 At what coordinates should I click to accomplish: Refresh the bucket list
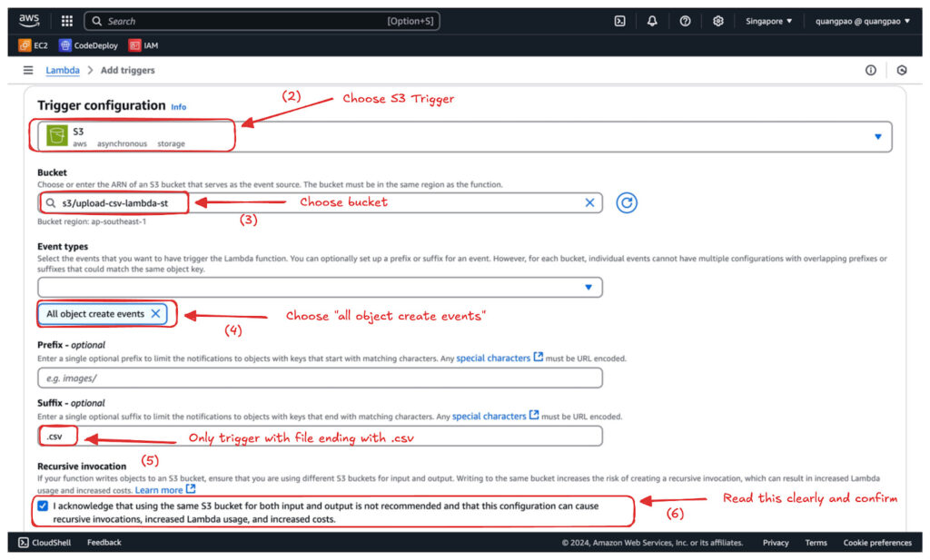[627, 202]
